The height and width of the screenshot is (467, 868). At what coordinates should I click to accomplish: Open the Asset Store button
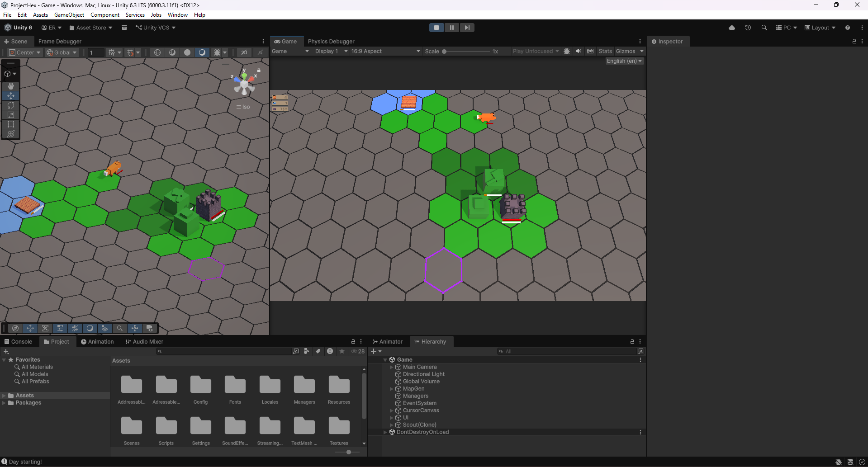[x=91, y=28]
